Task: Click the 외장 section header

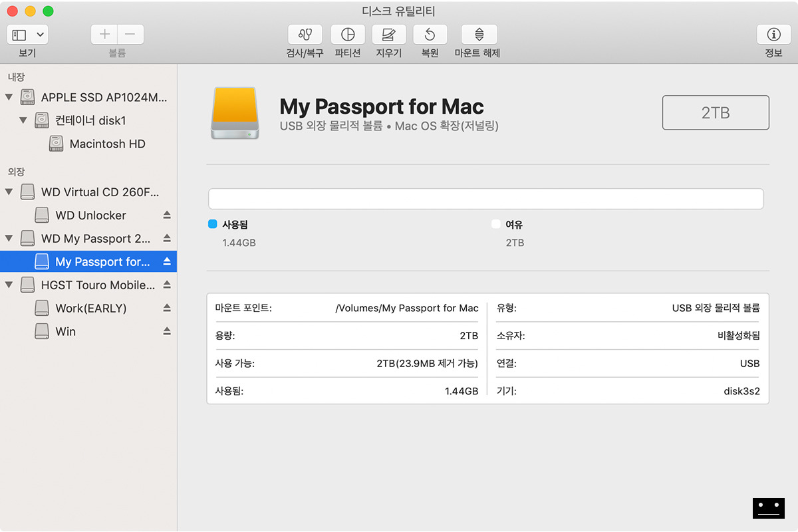Action: point(16,172)
